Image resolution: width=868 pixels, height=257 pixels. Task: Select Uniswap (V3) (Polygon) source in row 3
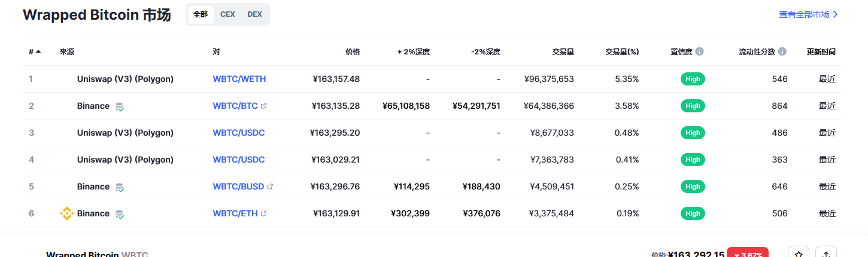(125, 133)
